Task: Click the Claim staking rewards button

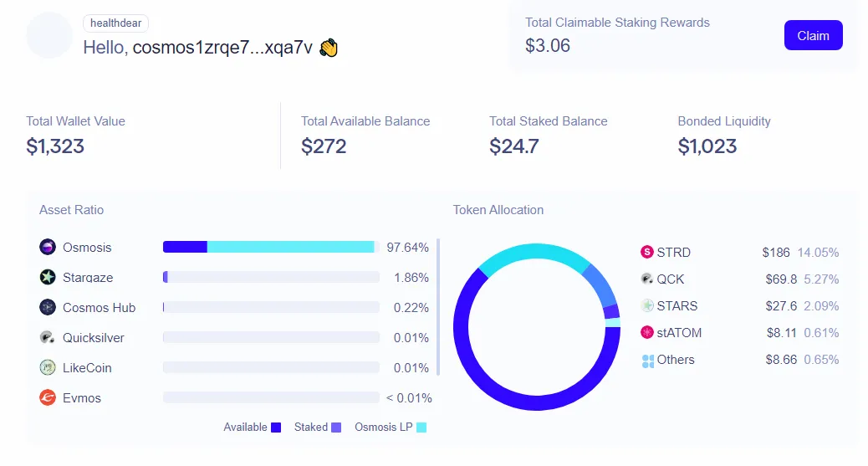Action: pyautogui.click(x=813, y=35)
